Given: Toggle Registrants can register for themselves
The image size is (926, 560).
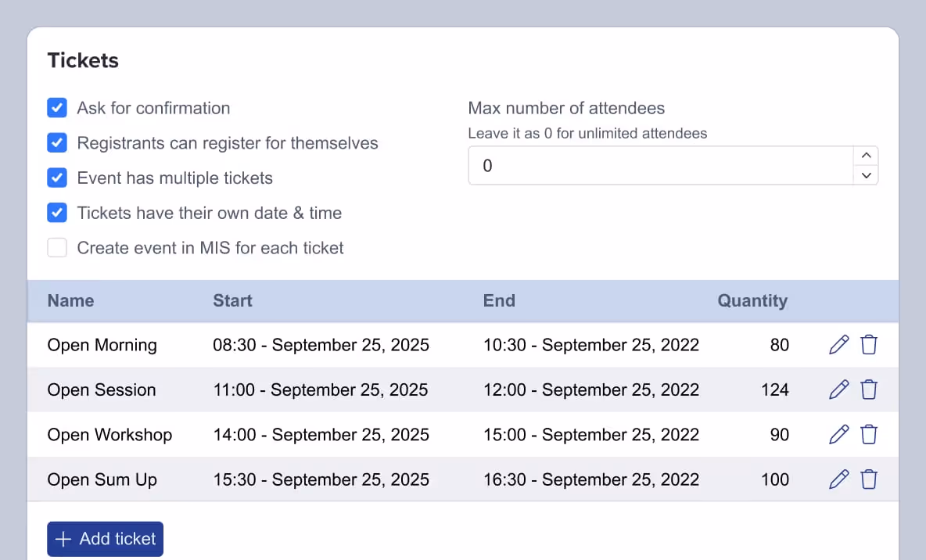Looking at the screenshot, I should tap(57, 143).
